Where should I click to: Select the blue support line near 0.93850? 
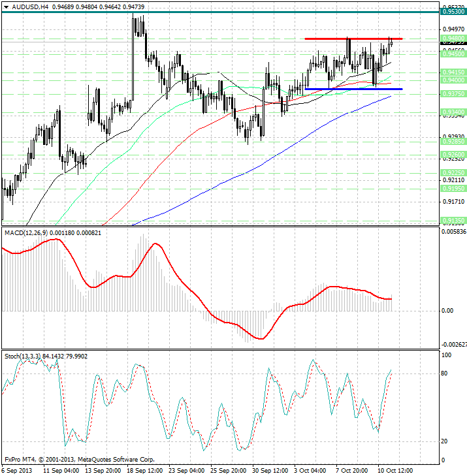pos(353,89)
